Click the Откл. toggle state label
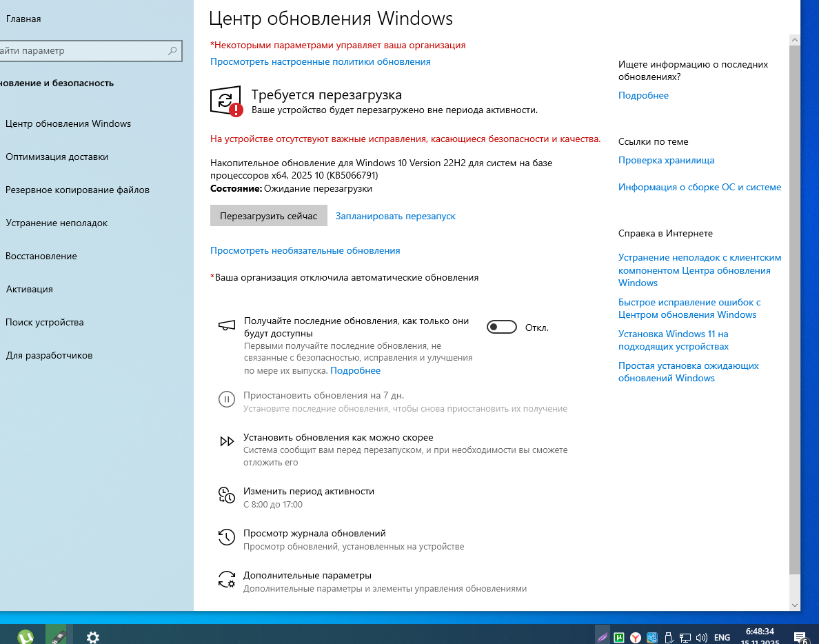 click(536, 328)
